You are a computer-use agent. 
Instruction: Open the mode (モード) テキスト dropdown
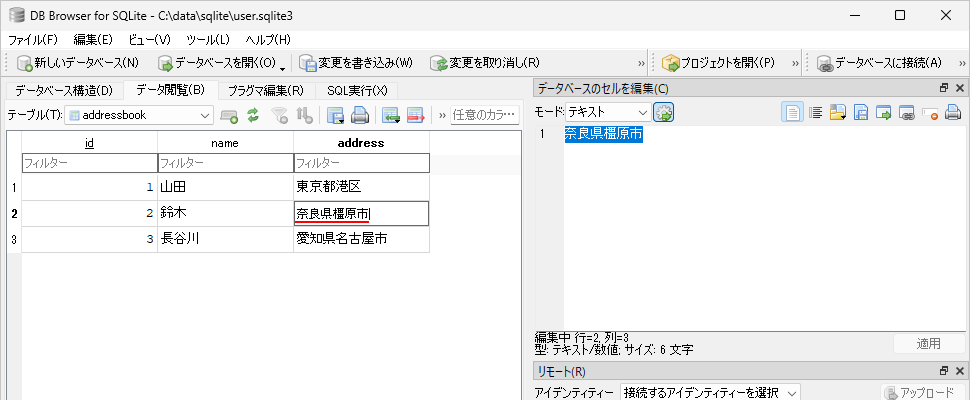(607, 113)
